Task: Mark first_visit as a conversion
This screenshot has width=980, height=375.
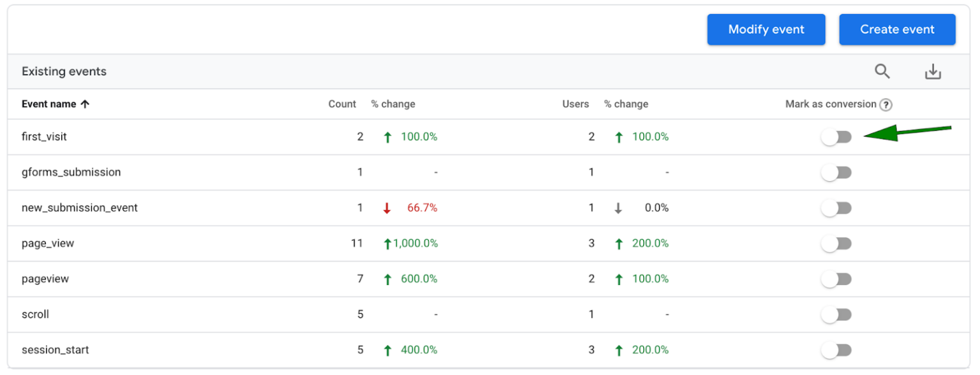Action: point(836,136)
